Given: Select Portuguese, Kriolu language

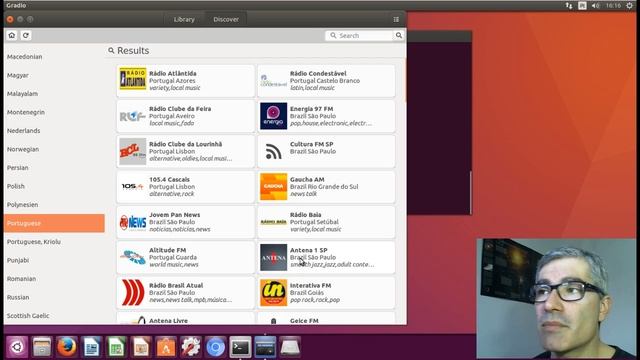Looking at the screenshot, I should tap(54, 242).
